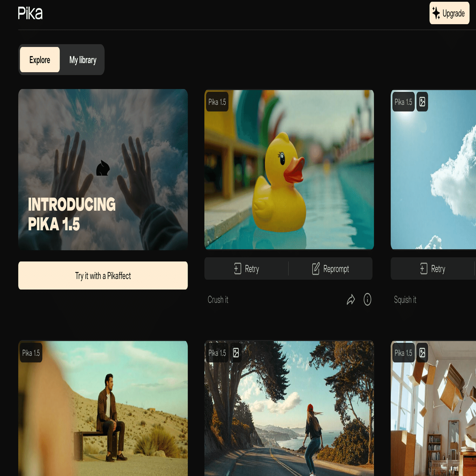The image size is (476, 476).
Task: Show info for Crush it video
Action: click(367, 299)
